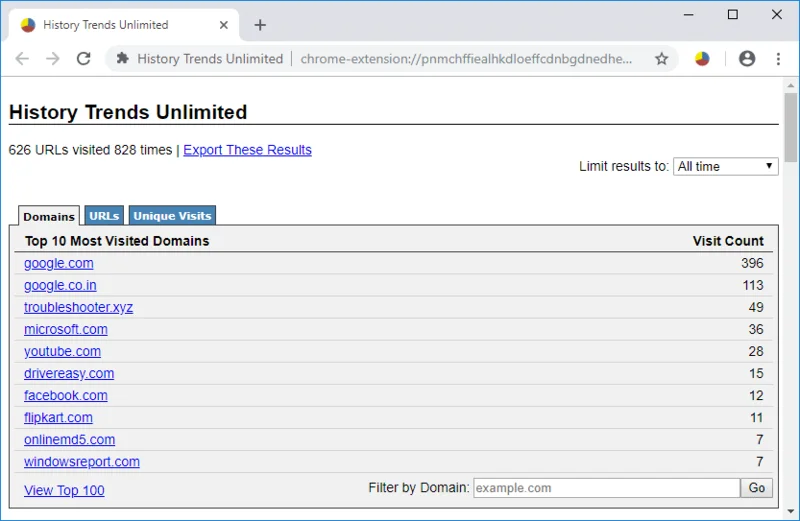Click the Visit Count column header
The image size is (800, 521).
tap(728, 241)
